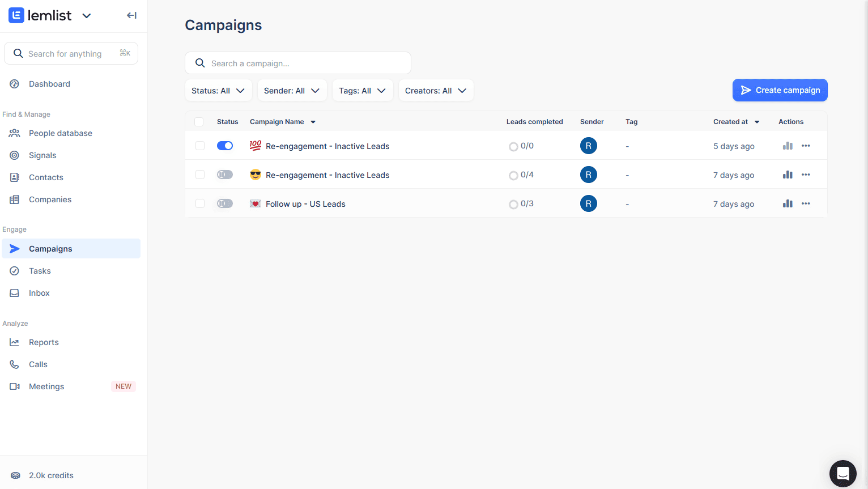Open the workspace switcher next to lemlist logo
Image resolution: width=868 pixels, height=489 pixels.
[87, 15]
